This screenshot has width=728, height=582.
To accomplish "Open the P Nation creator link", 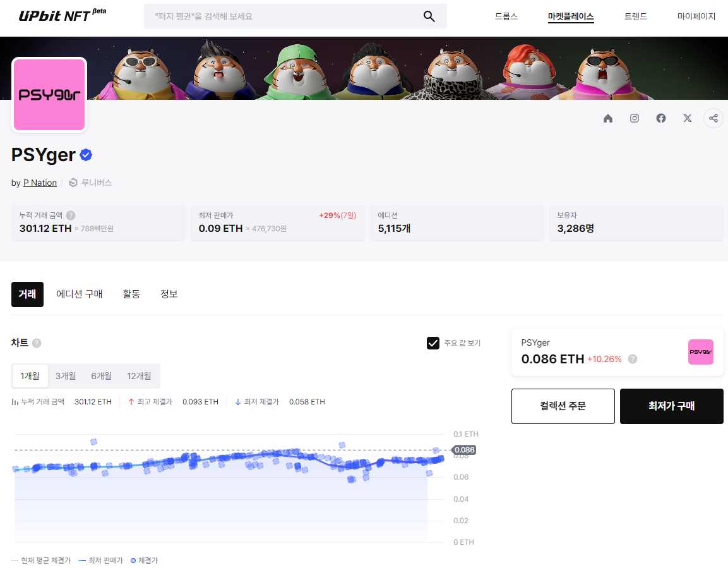I will coord(40,183).
